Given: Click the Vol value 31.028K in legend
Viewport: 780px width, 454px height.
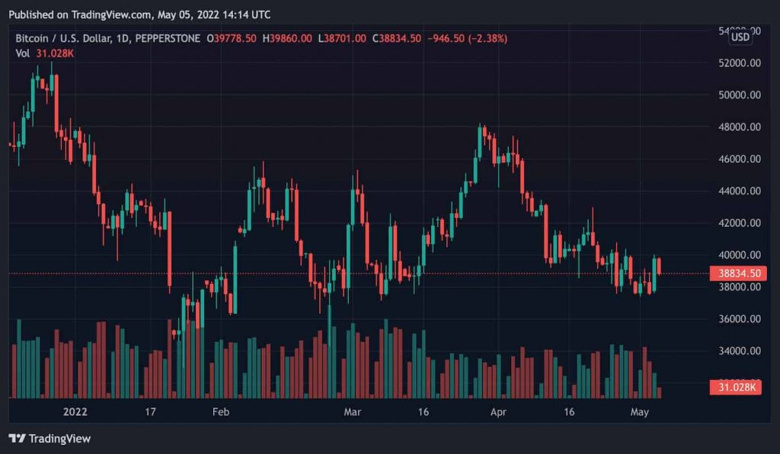Looking at the screenshot, I should (55, 53).
